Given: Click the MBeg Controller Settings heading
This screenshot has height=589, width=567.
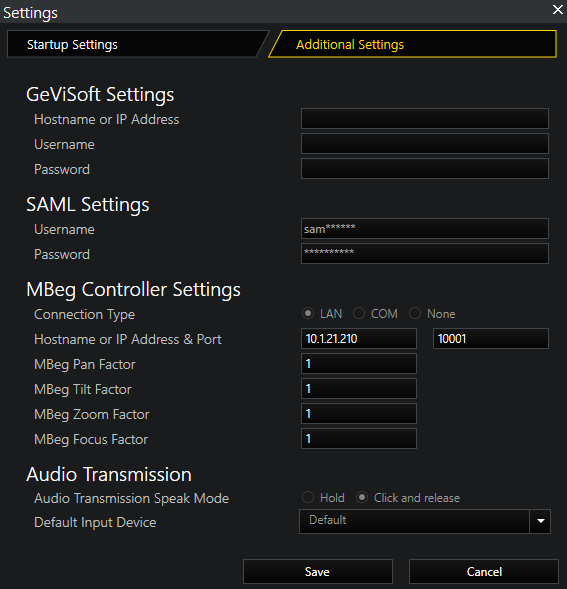Looking at the screenshot, I should [133, 290].
